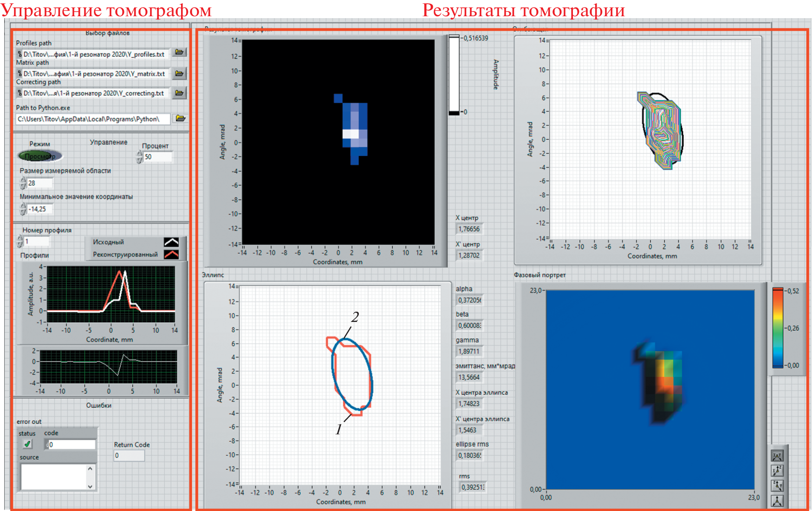The width and height of the screenshot is (812, 511).
Task: Click the Исходный plot legend swatch
Action: pyautogui.click(x=171, y=242)
